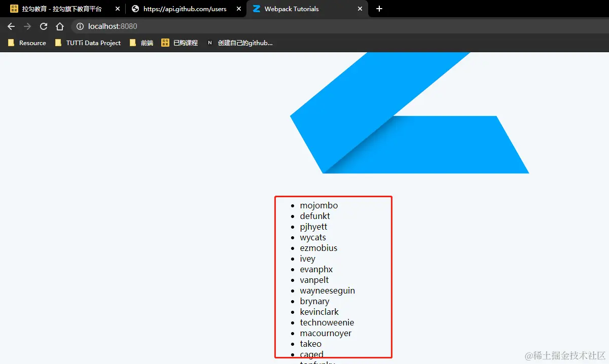Click the brynary list entry
This screenshot has width=609, height=364.
coord(314,301)
